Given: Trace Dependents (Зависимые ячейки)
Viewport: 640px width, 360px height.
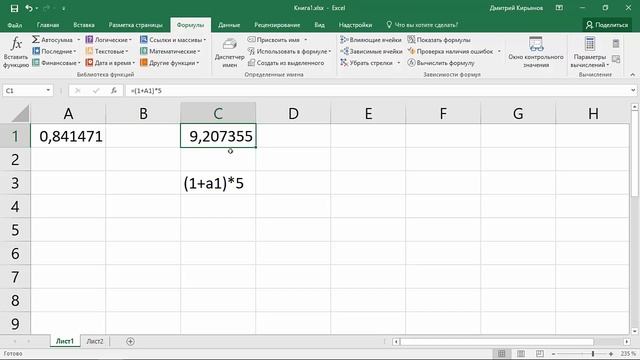Looking at the screenshot, I should click(x=371, y=51).
